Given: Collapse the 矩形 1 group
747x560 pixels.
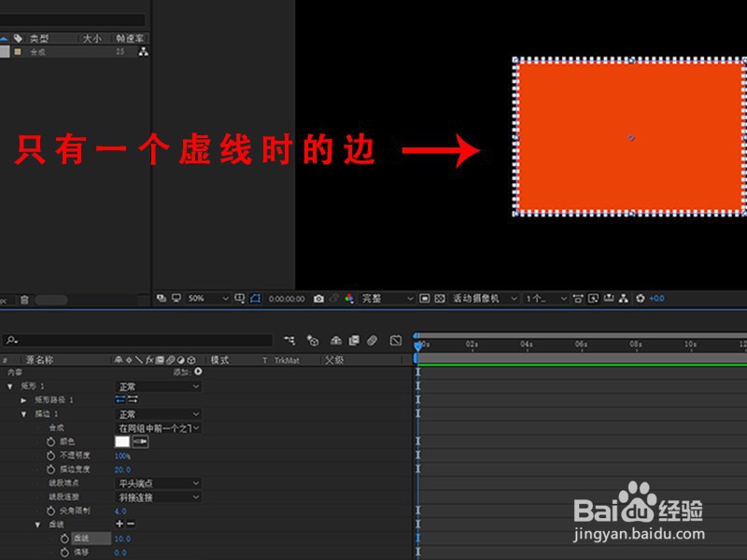Looking at the screenshot, I should pyautogui.click(x=10, y=386).
